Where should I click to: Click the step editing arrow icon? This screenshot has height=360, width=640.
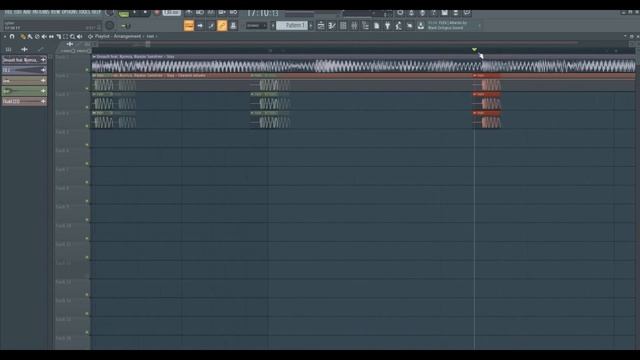click(200, 26)
